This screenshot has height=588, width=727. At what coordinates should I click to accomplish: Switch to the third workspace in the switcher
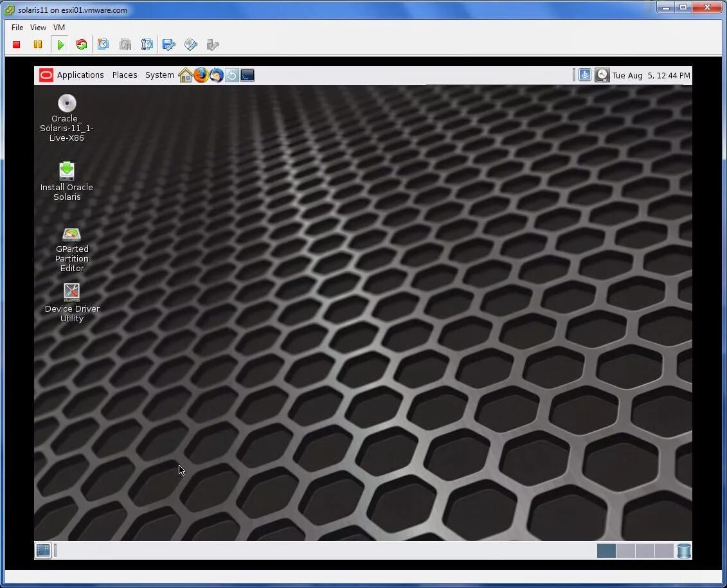[645, 551]
